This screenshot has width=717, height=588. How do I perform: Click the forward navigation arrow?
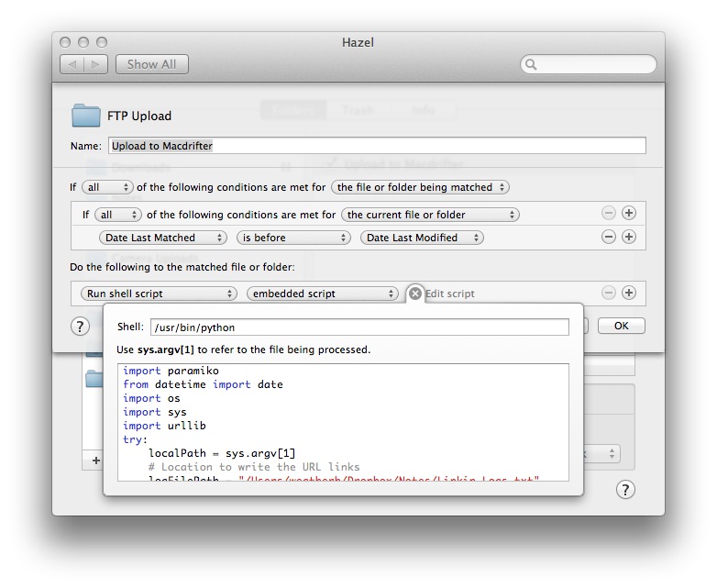[95, 64]
